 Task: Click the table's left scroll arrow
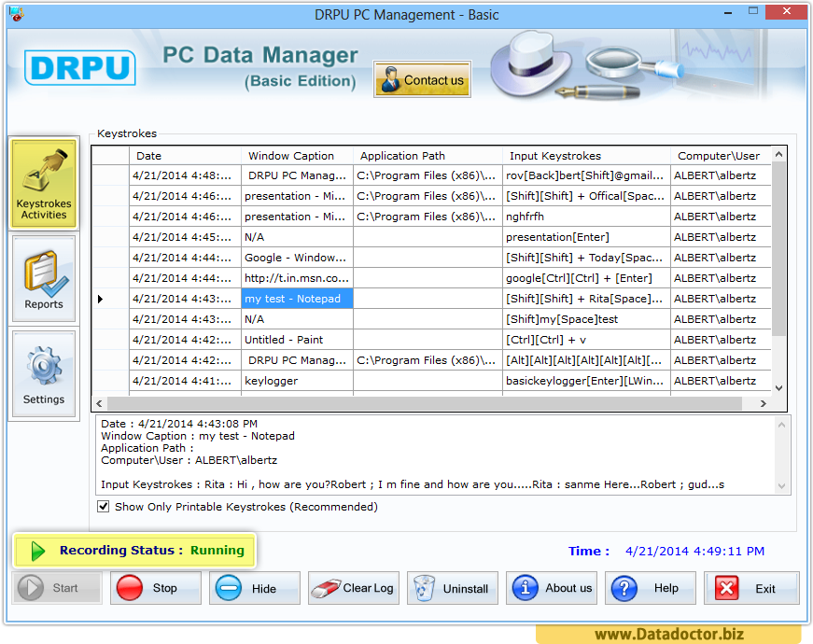(99, 403)
